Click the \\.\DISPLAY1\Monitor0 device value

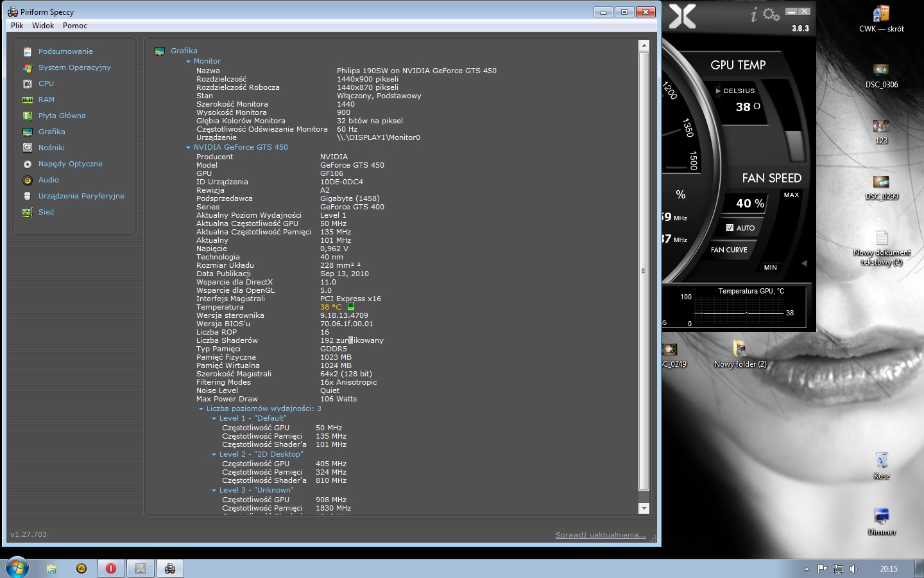tap(379, 137)
